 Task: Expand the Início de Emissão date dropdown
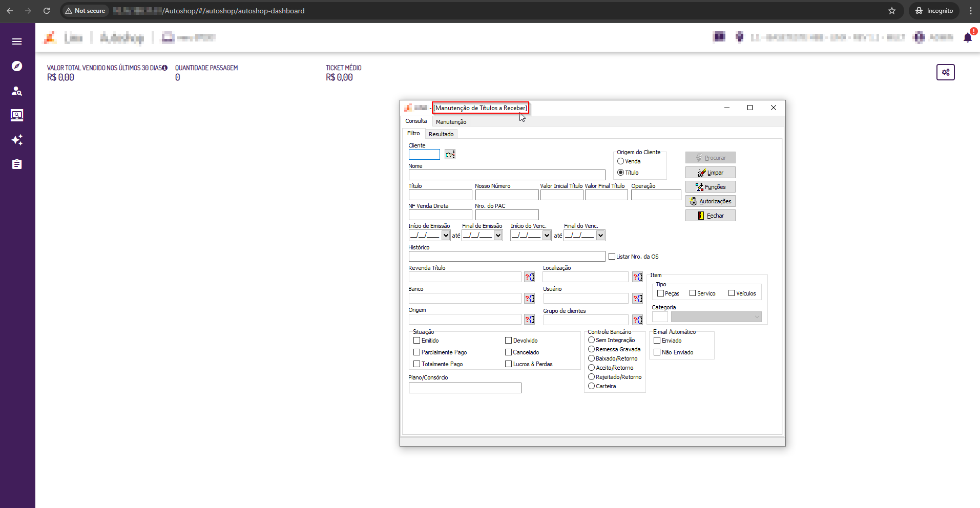446,236
